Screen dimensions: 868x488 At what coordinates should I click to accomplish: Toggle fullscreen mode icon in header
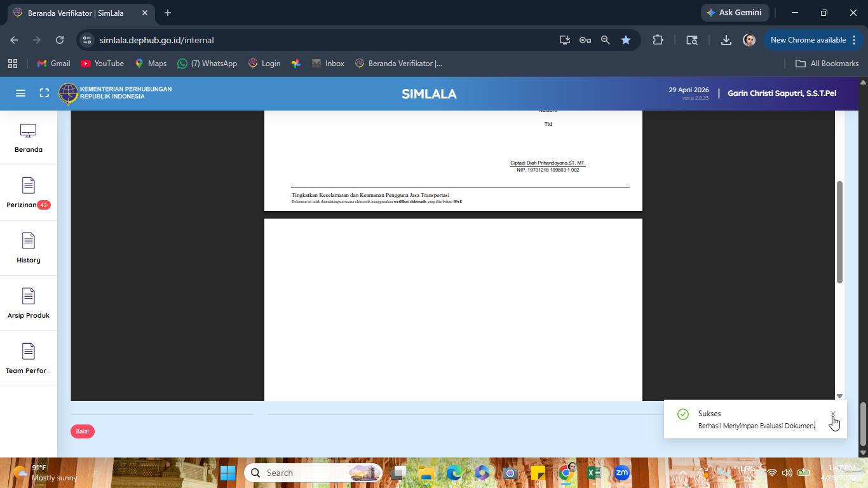(x=44, y=93)
